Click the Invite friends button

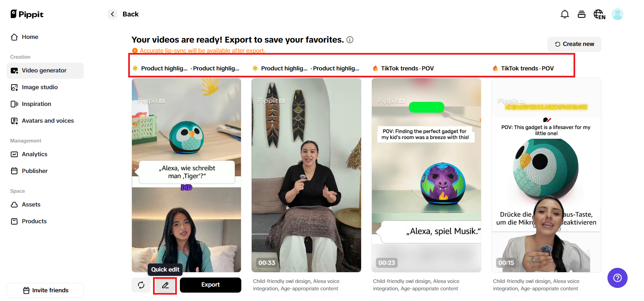(45, 290)
